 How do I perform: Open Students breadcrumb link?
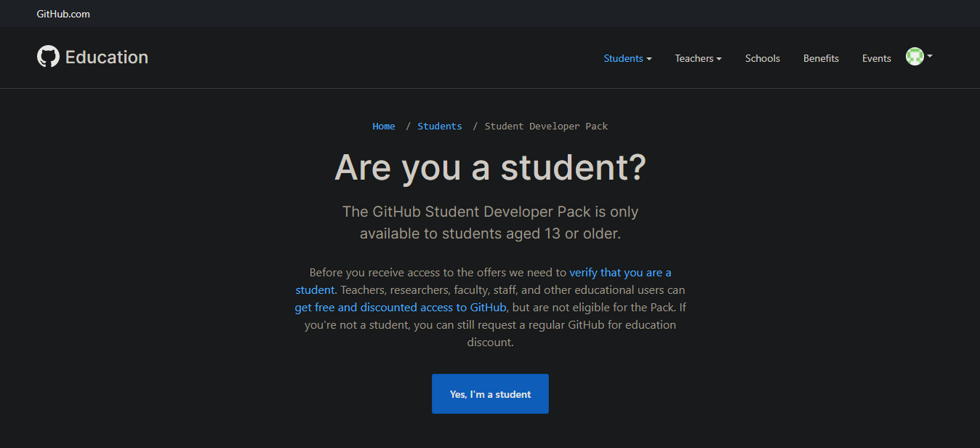[440, 126]
